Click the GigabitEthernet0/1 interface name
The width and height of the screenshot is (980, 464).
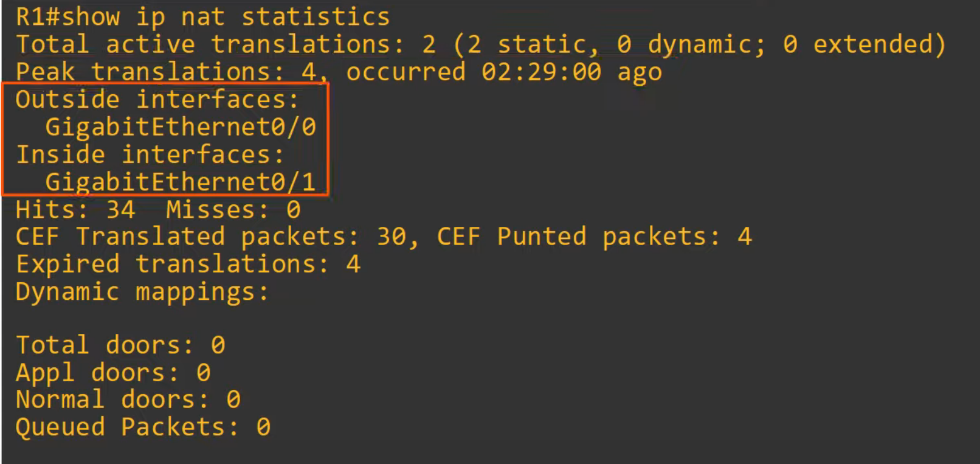[x=181, y=182]
